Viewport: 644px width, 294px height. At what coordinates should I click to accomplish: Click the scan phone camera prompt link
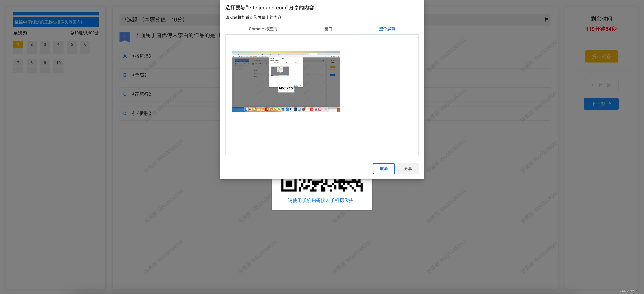pyautogui.click(x=322, y=200)
